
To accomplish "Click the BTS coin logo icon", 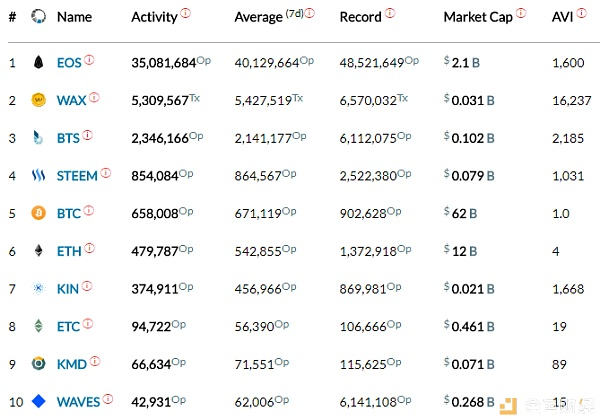I will coord(39,138).
